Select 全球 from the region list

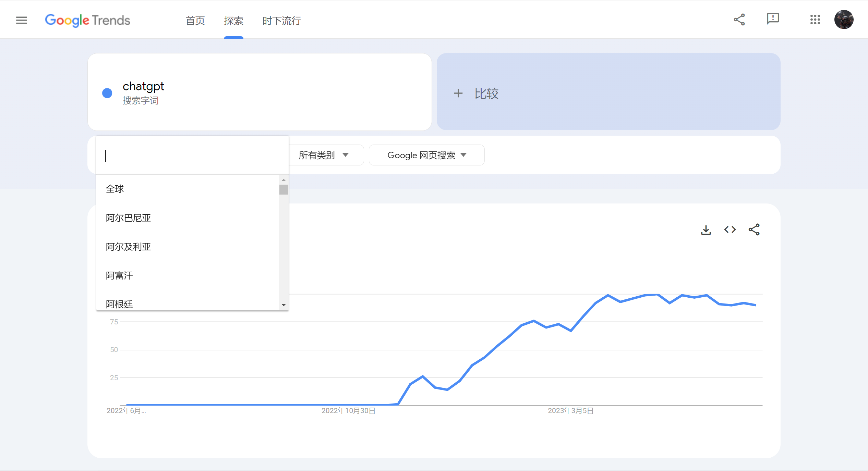[x=115, y=189]
